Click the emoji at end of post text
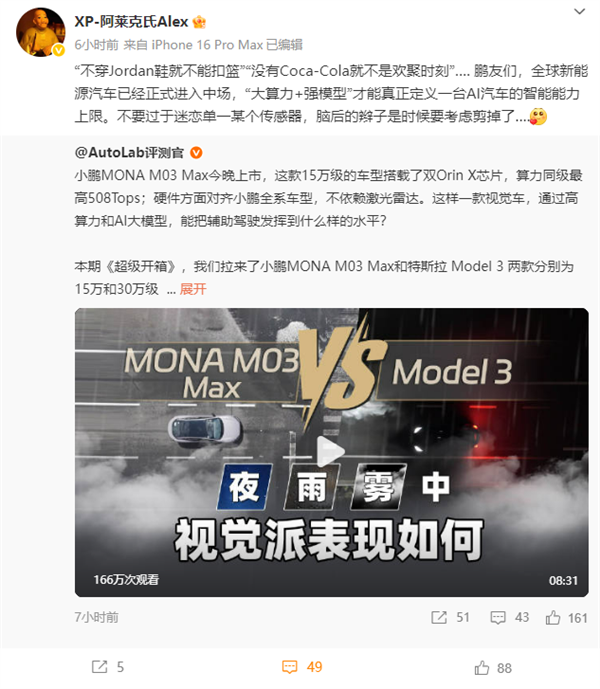This screenshot has height=689, width=600. click(x=538, y=116)
